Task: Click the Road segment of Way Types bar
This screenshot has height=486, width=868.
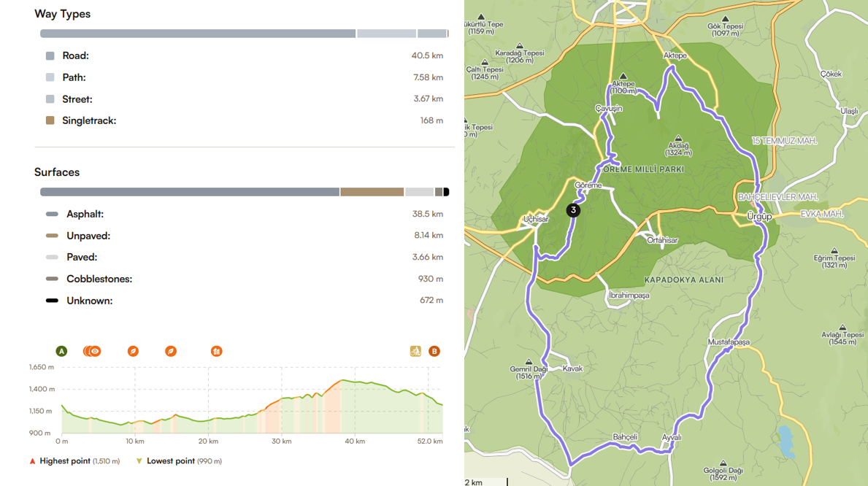Action: click(x=197, y=34)
